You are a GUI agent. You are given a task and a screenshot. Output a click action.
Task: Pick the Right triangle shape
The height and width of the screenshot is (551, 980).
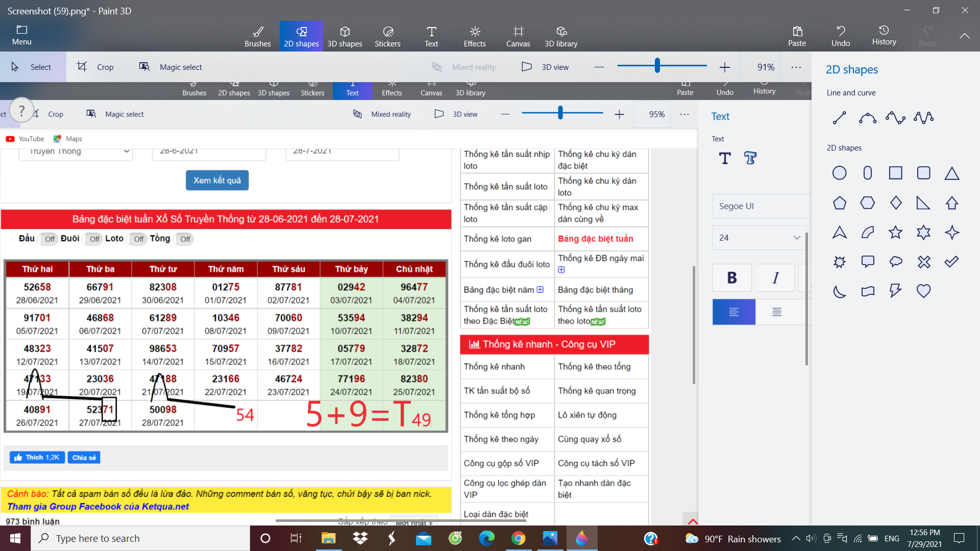(x=923, y=203)
